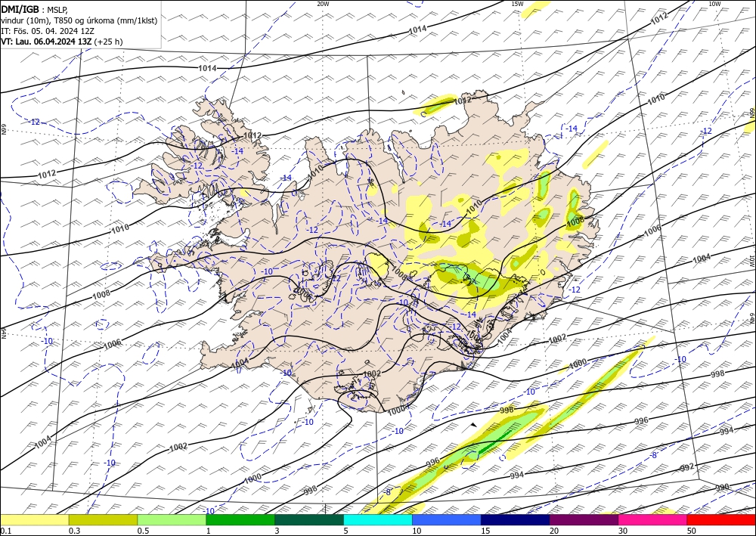This screenshot has width=756, height=536.
Task: Click the medium green 1–3 legend swatch
Action: [x=240, y=520]
